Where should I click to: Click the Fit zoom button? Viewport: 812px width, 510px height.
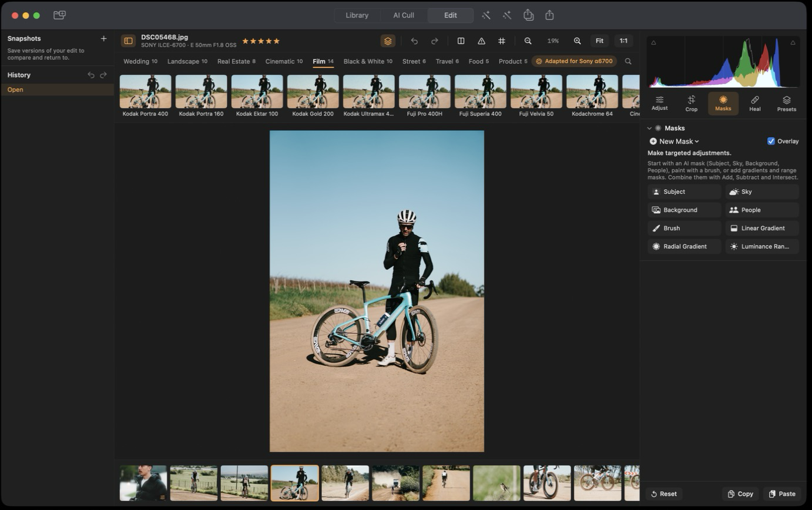click(600, 41)
